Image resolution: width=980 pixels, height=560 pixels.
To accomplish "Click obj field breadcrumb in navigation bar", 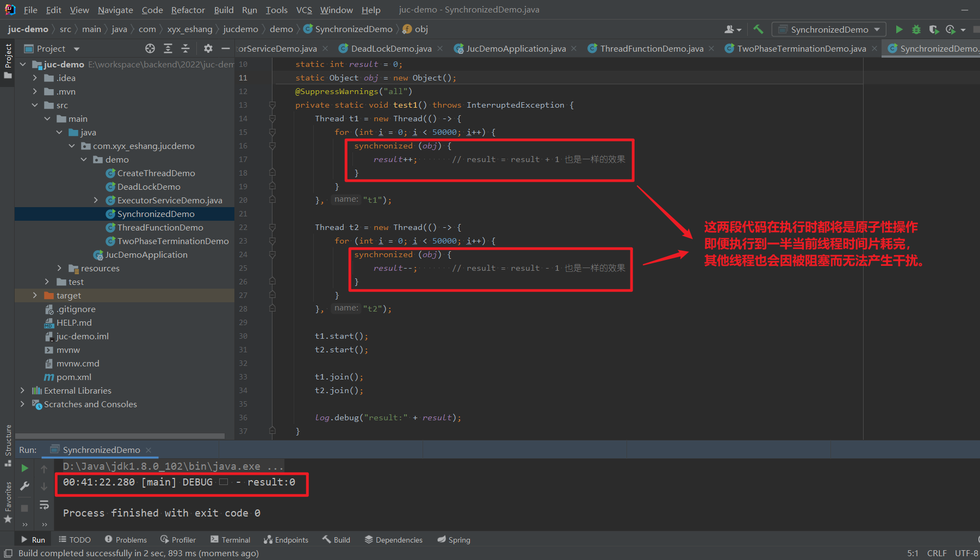I will coord(415,29).
